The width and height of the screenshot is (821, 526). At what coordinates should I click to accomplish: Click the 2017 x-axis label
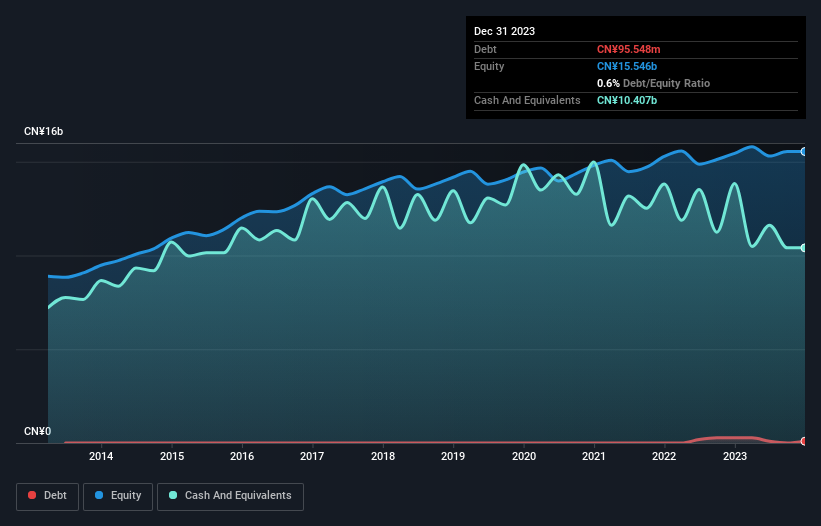312,456
